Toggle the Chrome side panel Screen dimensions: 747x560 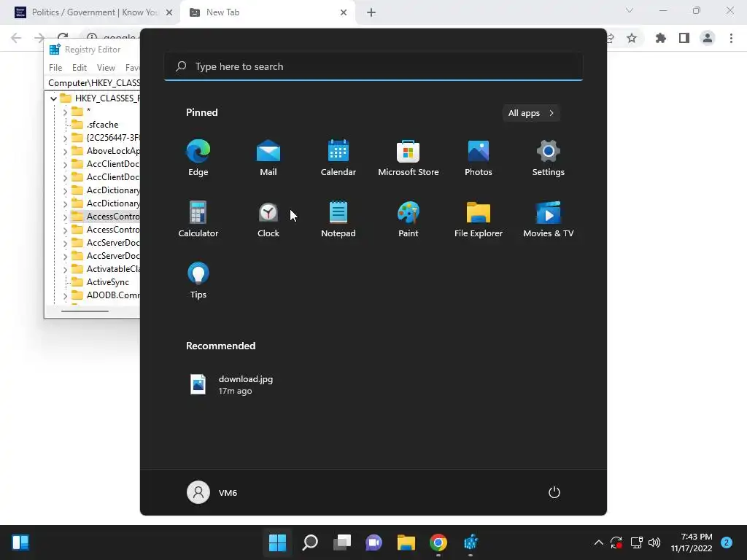(x=684, y=38)
